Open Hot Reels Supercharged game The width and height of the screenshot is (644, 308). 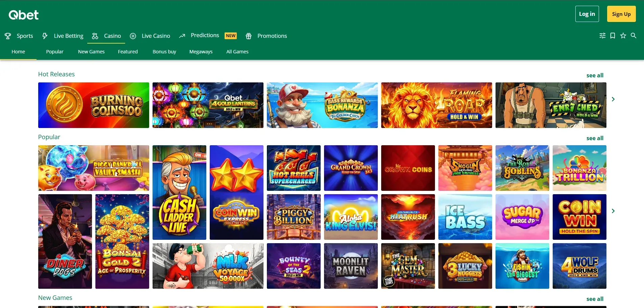294,168
